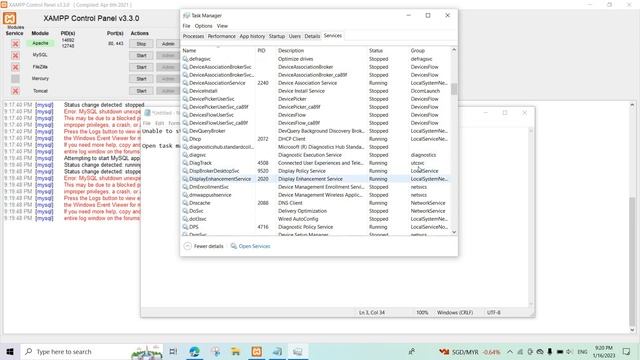Image resolution: width=640 pixels, height=360 pixels.
Task: Click the service icon beside Dnscache
Action: 185,203
